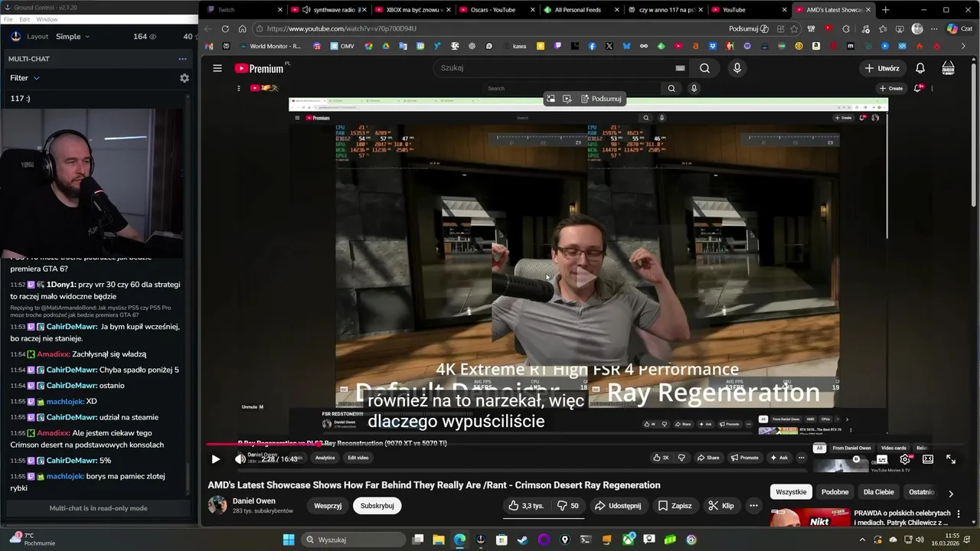This screenshot has width=980, height=551.
Task: Open video player settings gear
Action: coord(905,459)
